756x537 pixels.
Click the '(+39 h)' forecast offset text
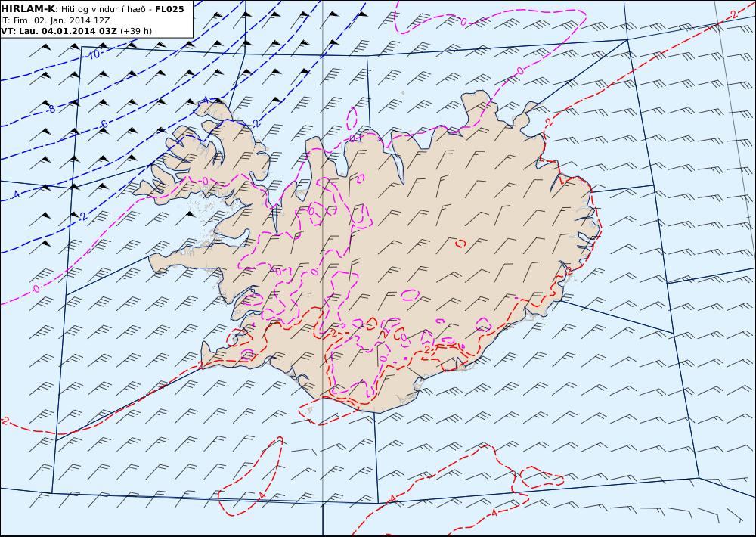pyautogui.click(x=136, y=31)
